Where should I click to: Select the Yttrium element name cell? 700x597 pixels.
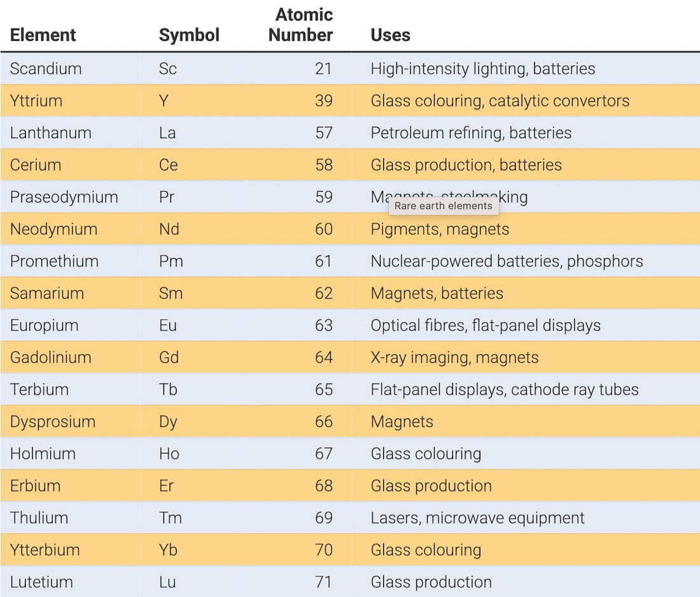coord(36,101)
